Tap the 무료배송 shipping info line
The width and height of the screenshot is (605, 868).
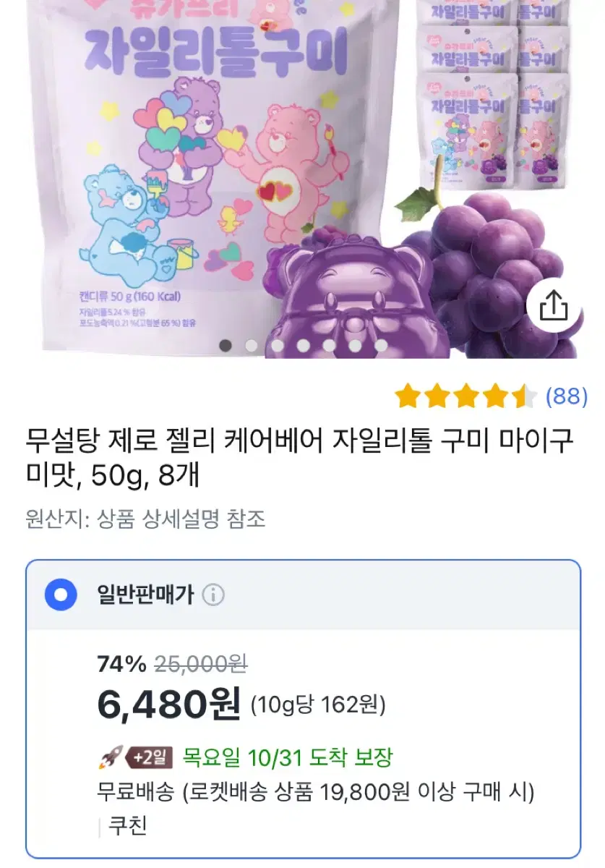coord(316,793)
